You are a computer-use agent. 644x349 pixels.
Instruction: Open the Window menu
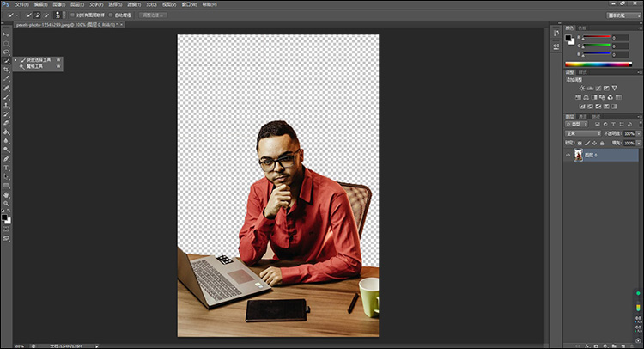[189, 4]
